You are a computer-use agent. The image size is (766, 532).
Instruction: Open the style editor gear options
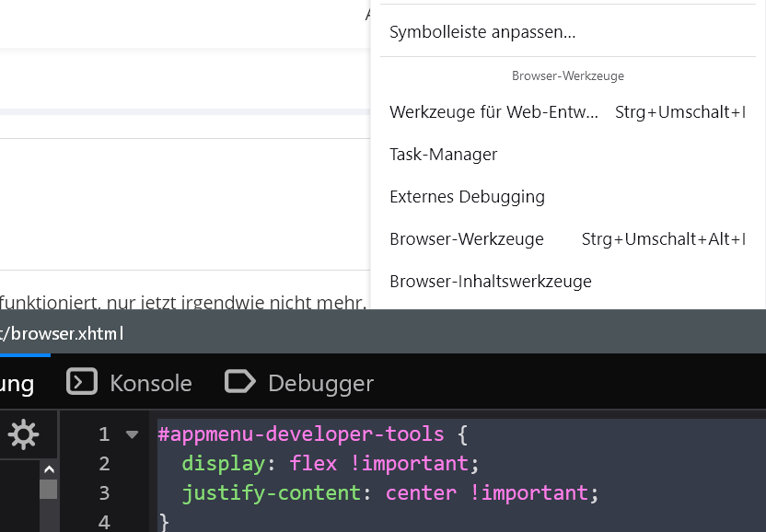pyautogui.click(x=23, y=434)
